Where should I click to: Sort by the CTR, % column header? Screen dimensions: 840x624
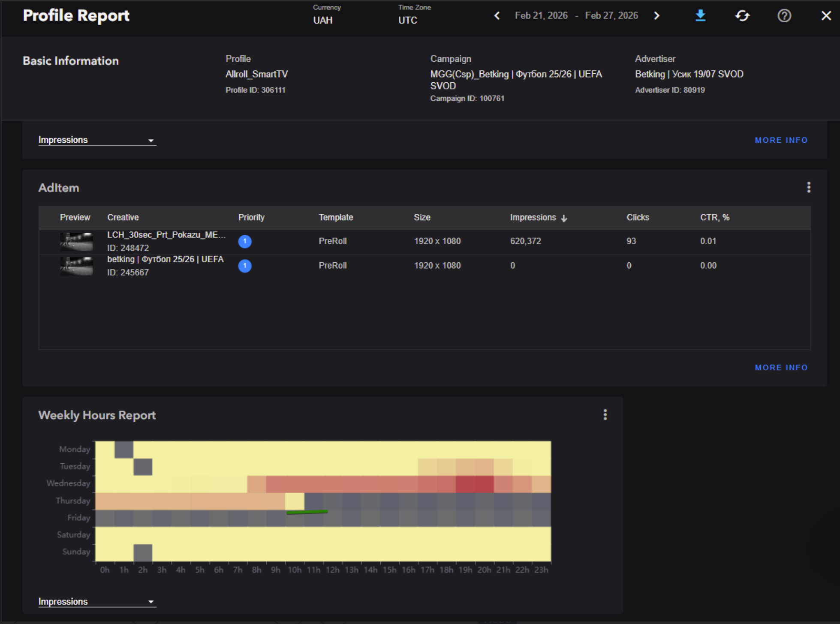(714, 218)
